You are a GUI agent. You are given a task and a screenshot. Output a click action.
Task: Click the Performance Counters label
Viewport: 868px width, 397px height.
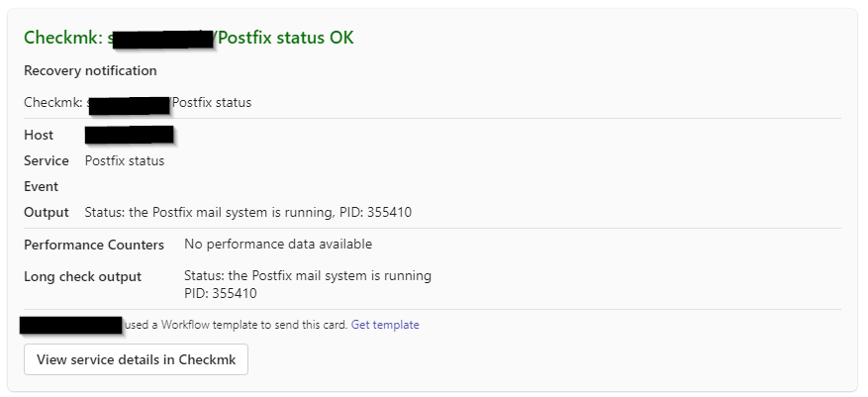(x=94, y=244)
